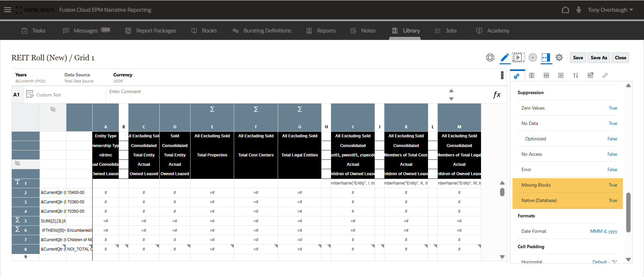Collapse comment box up arrow
Viewport: 644px width, 277px height.
pyautogui.click(x=451, y=91)
